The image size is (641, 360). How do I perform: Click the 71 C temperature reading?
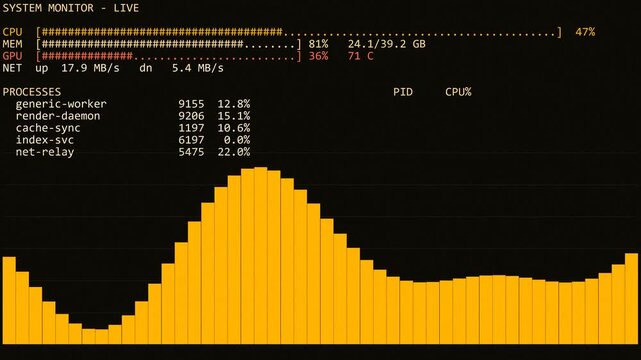click(x=361, y=56)
